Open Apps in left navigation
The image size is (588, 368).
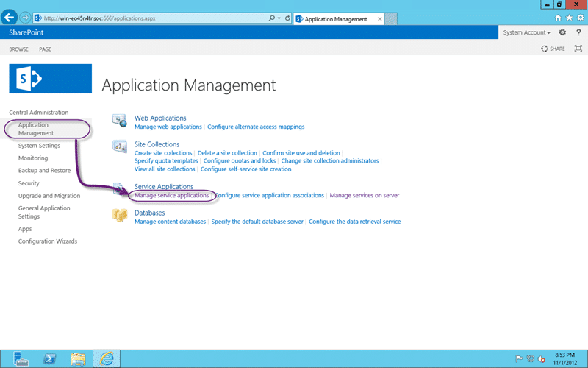[x=25, y=229]
